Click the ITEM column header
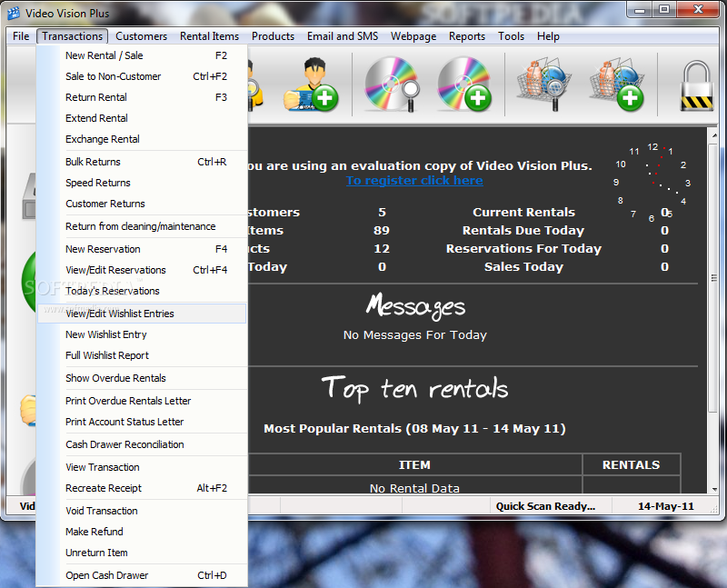The image size is (727, 588). point(414,464)
